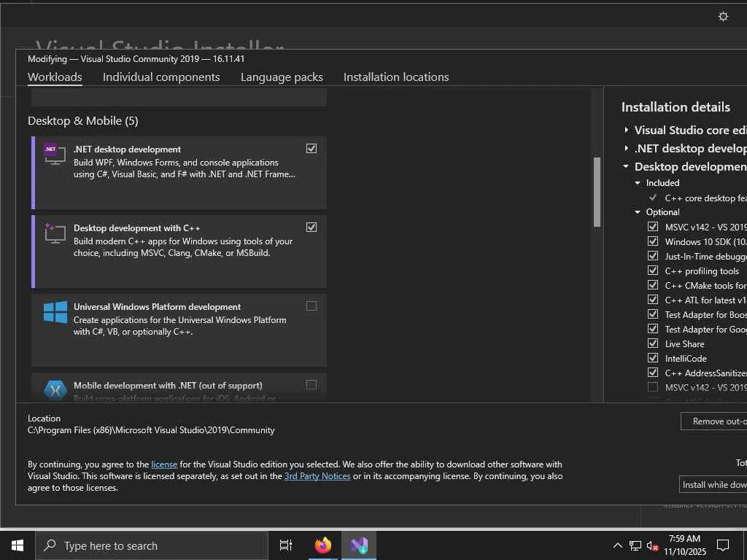
Task: Expand .NET desktop development details
Action: tap(627, 148)
